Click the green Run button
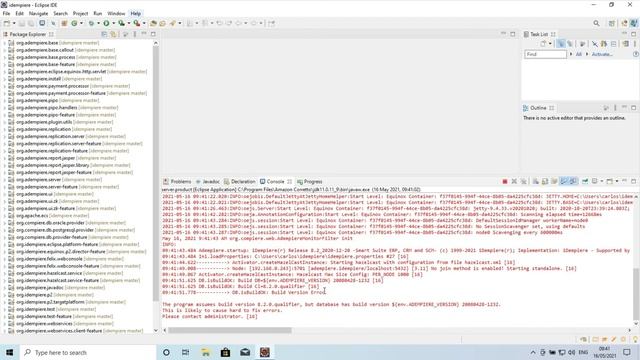The width and height of the screenshot is (640, 360). (106, 23)
